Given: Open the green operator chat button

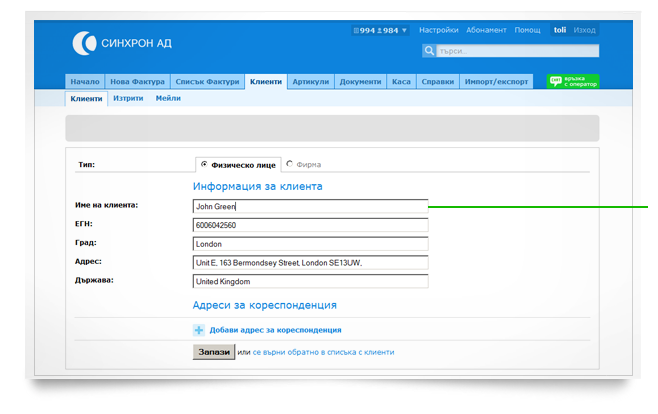Looking at the screenshot, I should pyautogui.click(x=572, y=82).
